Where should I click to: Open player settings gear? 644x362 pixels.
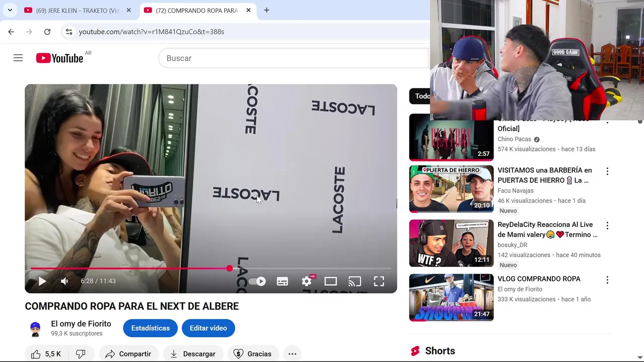click(306, 282)
